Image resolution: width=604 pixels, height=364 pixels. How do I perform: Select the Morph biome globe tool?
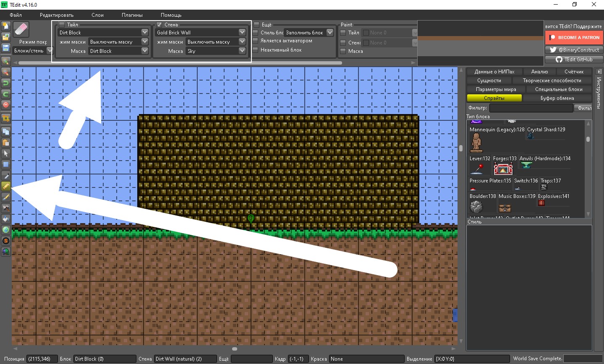tap(6, 252)
